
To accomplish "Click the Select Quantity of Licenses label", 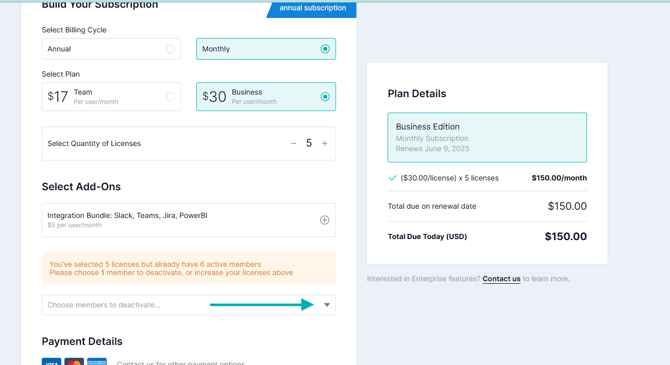I will pyautogui.click(x=94, y=144).
